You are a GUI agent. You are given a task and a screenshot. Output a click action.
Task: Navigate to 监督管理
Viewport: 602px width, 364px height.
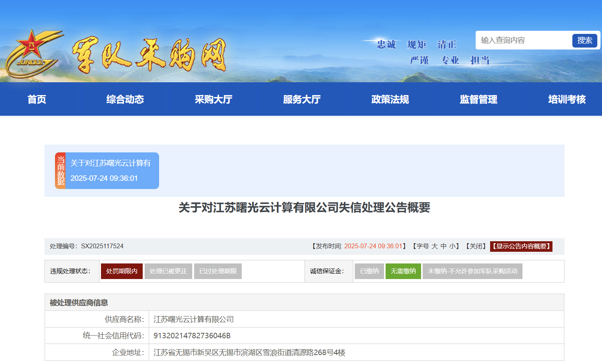478,99
